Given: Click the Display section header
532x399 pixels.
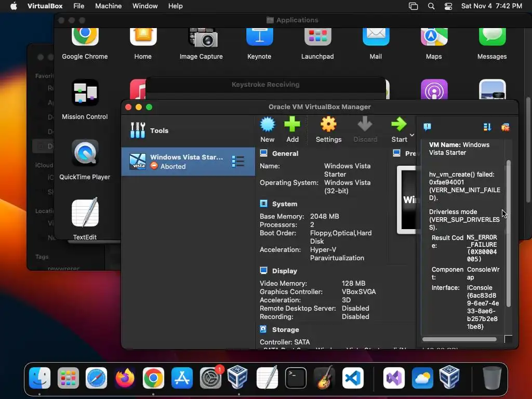Looking at the screenshot, I should 284,271.
